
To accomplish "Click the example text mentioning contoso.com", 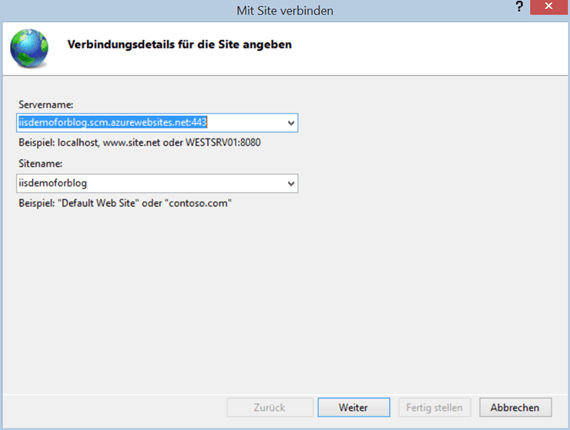I will tap(125, 203).
